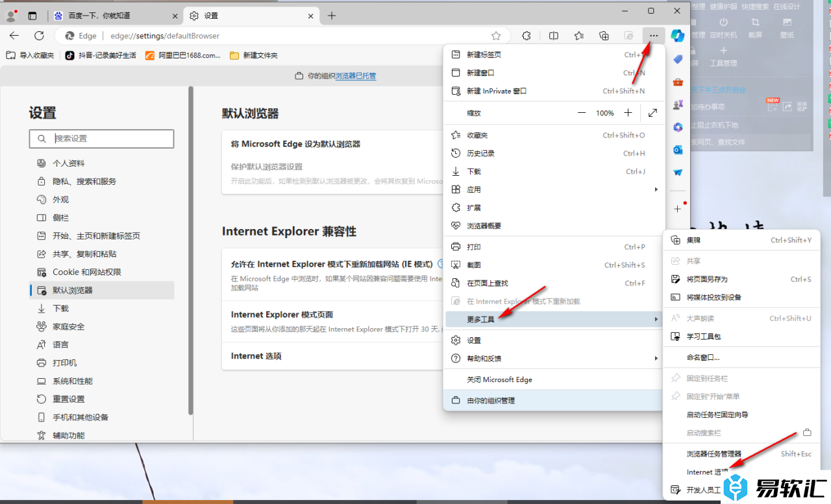Open 浏览器概要 from the menu
The height and width of the screenshot is (504, 831).
coord(554,226)
